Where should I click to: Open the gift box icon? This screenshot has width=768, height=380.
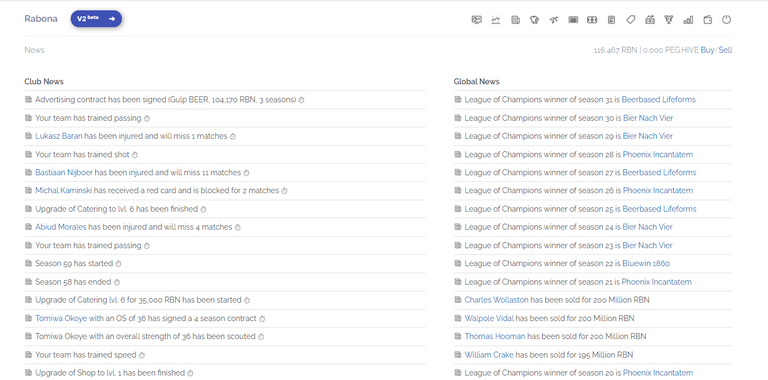650,20
